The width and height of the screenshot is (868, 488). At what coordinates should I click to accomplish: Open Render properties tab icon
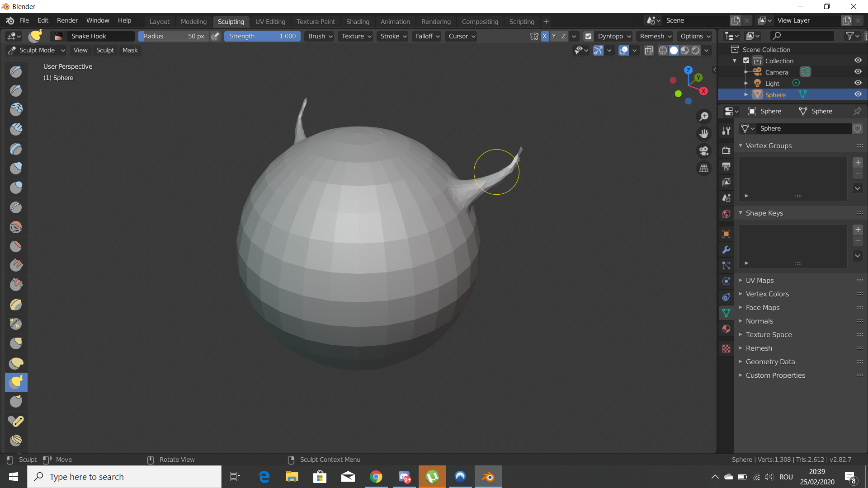(x=726, y=150)
